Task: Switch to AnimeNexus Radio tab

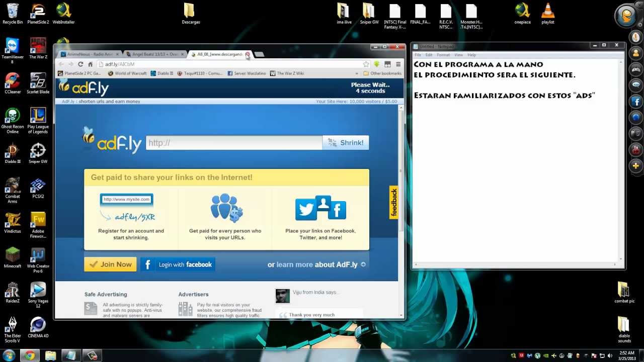Action: click(89, 54)
